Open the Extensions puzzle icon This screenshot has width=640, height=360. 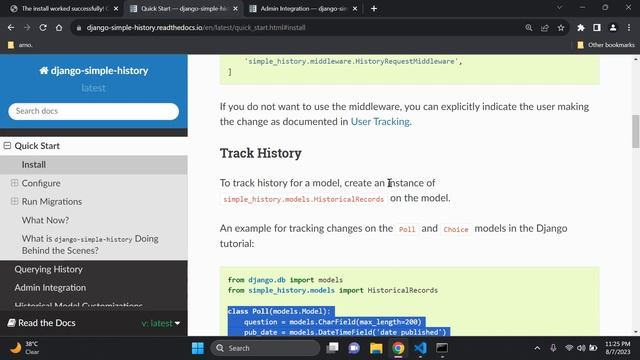580,28
